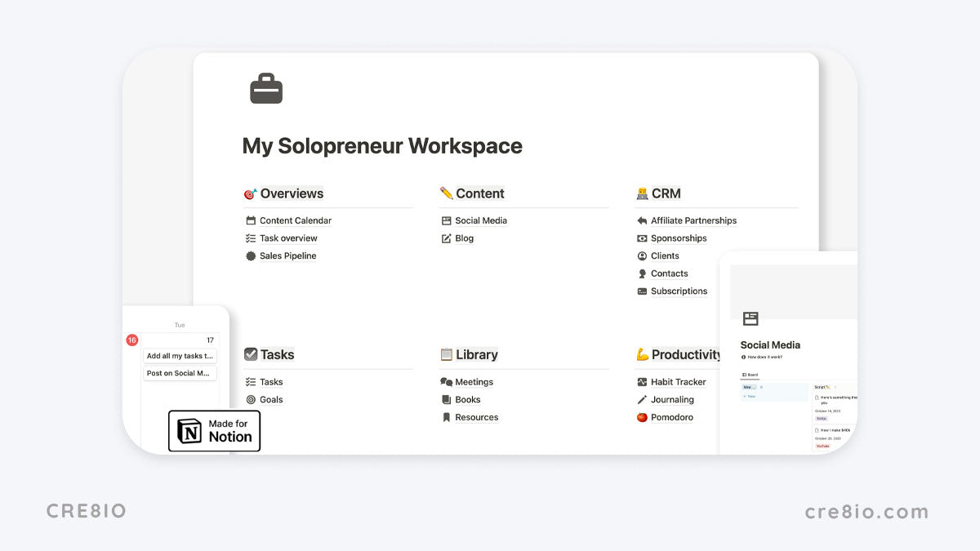Open the Habit Tracker page

[678, 382]
